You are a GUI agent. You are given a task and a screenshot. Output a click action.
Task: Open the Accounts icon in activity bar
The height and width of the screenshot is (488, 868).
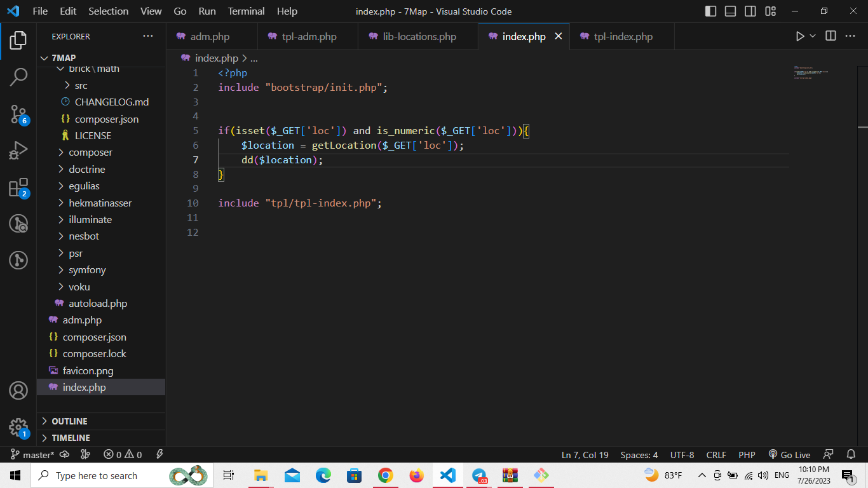tap(18, 390)
